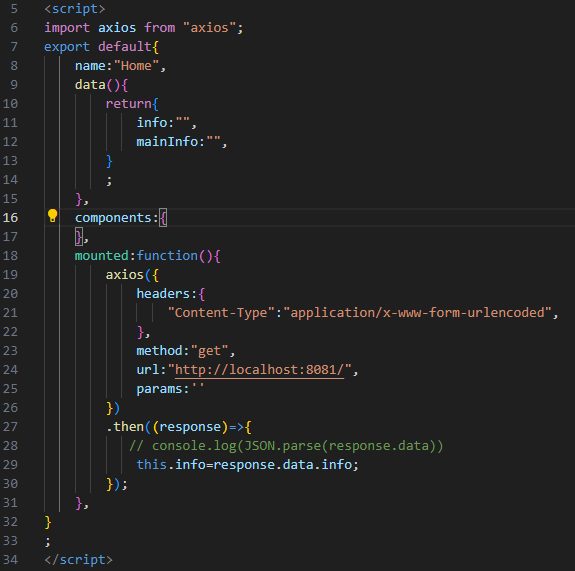Click the opening script tag on line 5
Image resolution: width=575 pixels, height=571 pixels.
click(75, 9)
